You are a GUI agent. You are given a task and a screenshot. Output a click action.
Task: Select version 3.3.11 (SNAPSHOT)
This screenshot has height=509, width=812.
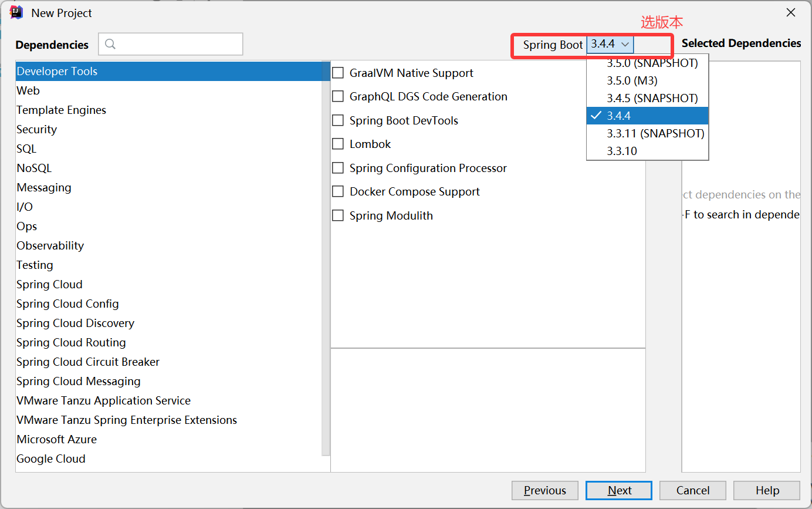648,133
